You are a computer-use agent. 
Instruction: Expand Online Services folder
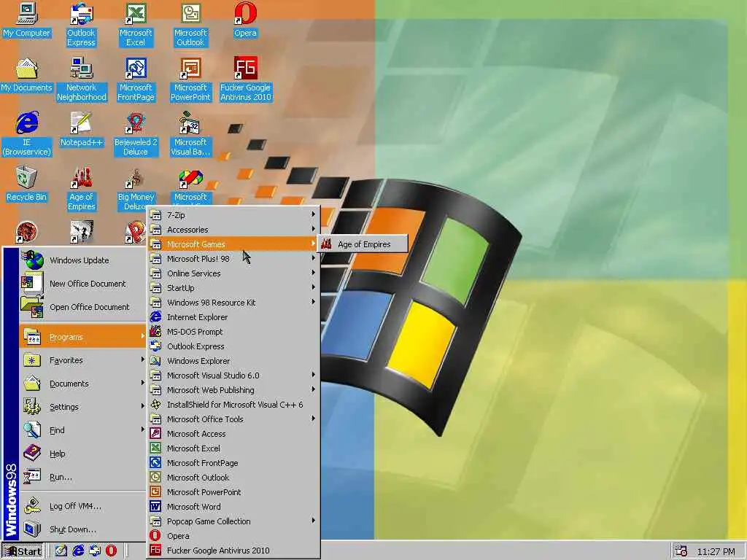[x=233, y=273]
